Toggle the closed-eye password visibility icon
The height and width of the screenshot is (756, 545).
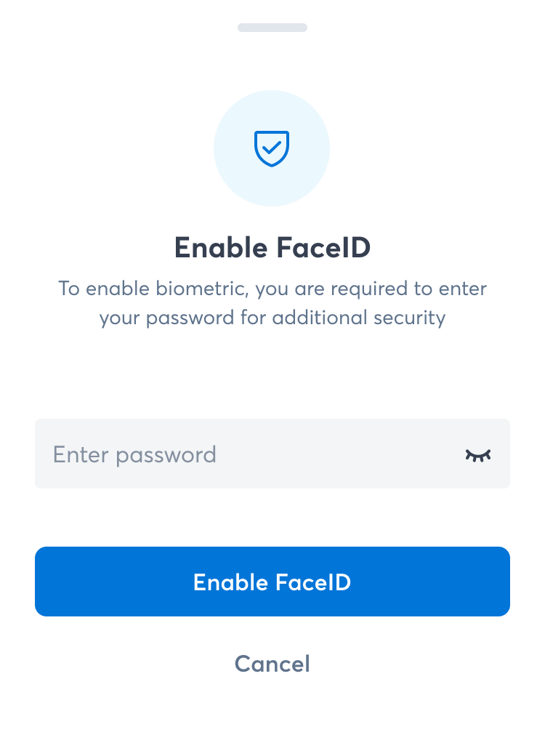click(478, 454)
